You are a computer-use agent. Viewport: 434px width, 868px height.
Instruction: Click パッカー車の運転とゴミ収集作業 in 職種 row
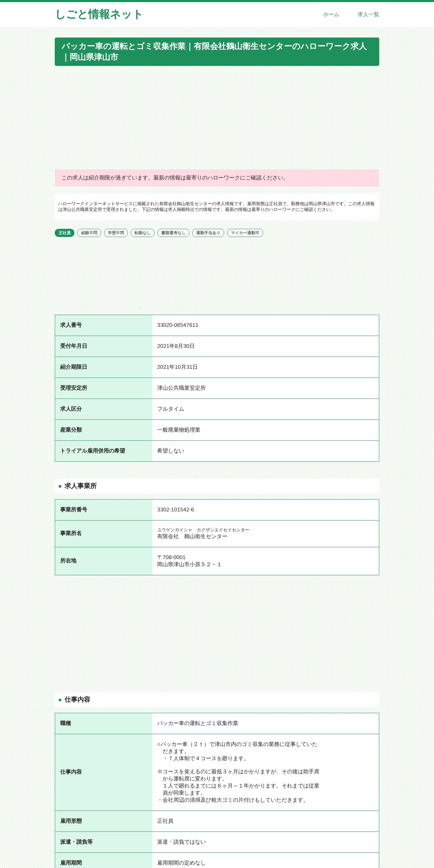(198, 723)
